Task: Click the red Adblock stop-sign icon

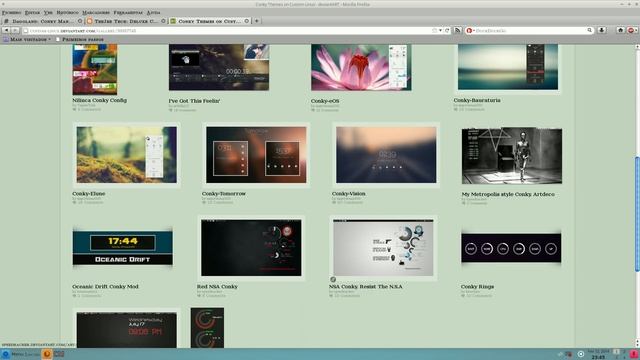Action: pos(631,31)
